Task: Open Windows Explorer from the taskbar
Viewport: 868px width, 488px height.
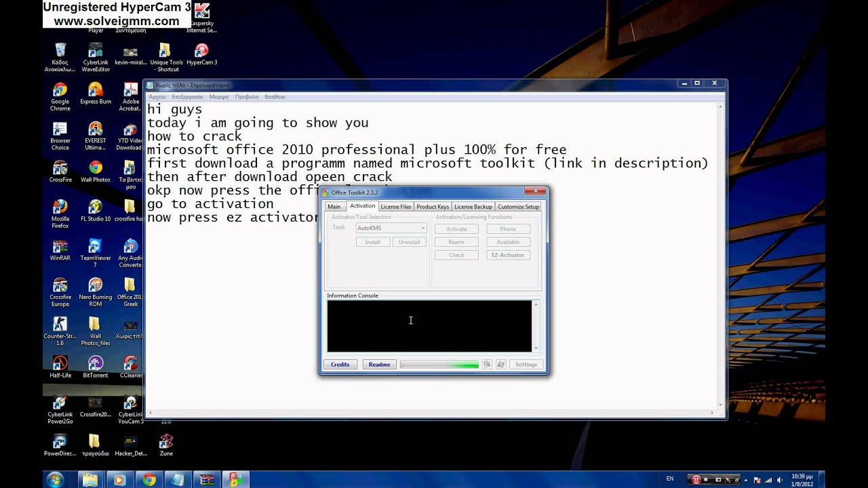Action: 90,480
